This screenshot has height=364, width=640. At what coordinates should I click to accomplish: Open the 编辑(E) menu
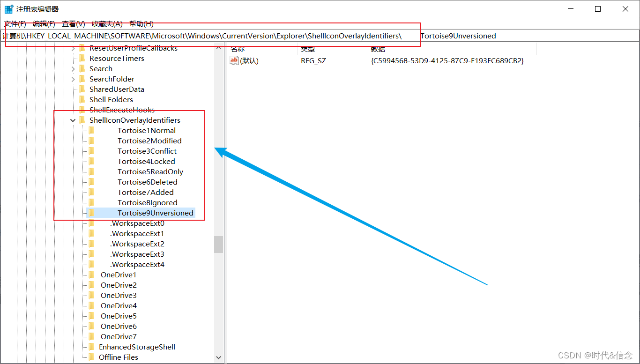coord(44,24)
